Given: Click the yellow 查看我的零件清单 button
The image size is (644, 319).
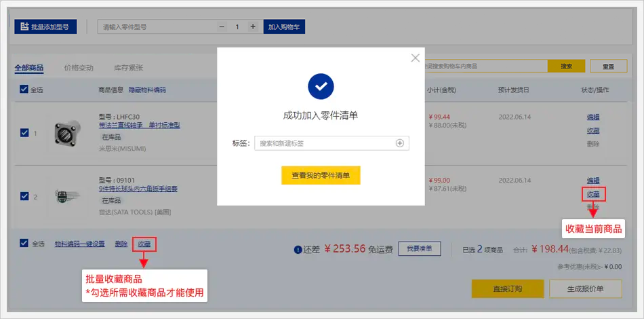Looking at the screenshot, I should pyautogui.click(x=321, y=175).
